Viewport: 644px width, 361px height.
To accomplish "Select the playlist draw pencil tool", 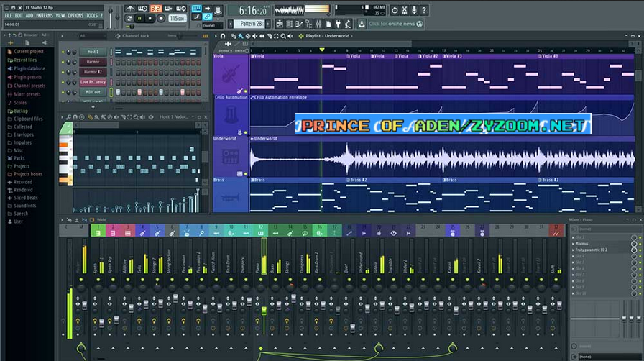I will click(234, 36).
